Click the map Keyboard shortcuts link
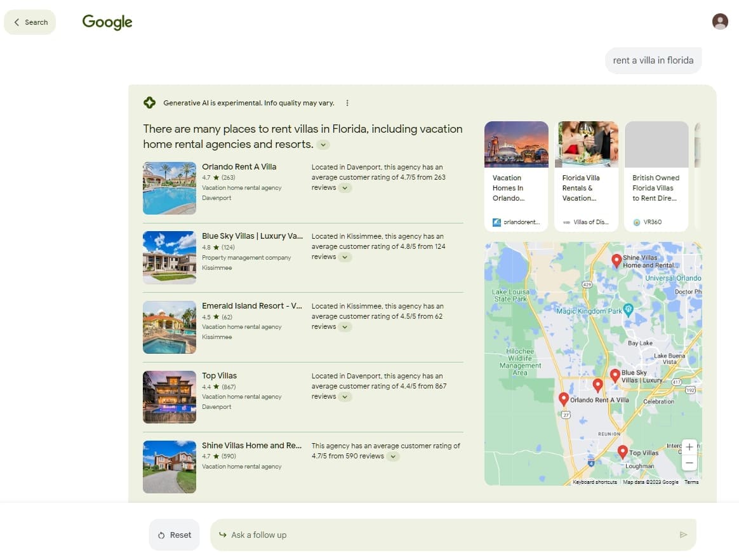The image size is (739, 560). [594, 482]
